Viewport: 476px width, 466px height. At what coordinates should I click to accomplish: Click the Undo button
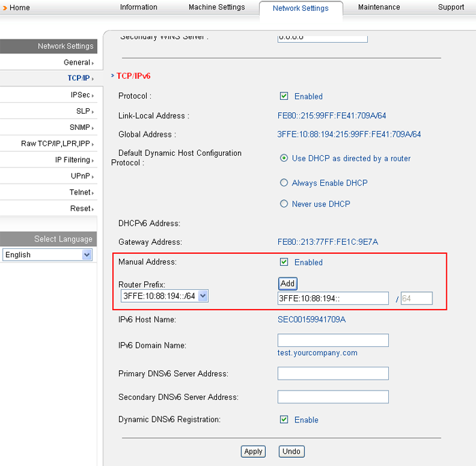point(292,452)
